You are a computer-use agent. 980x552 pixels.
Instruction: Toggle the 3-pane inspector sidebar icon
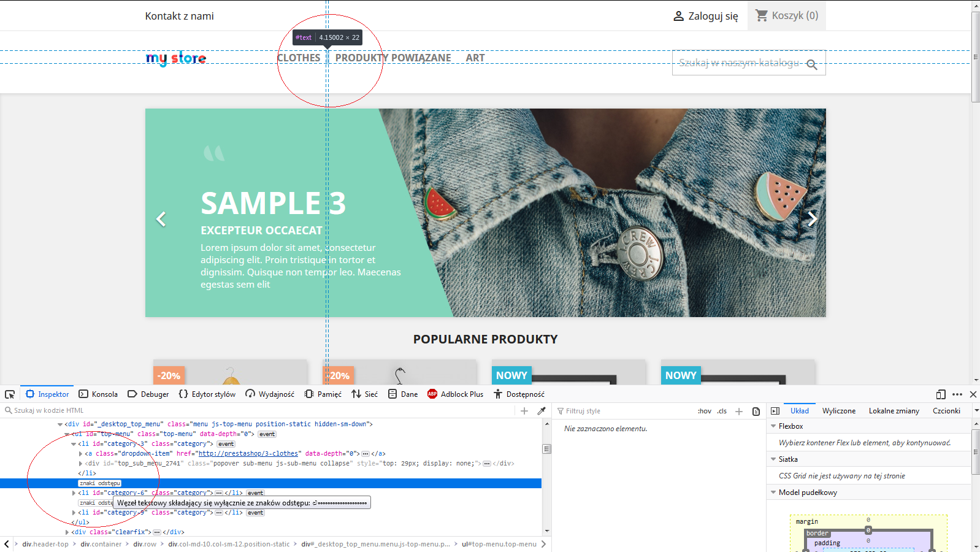pyautogui.click(x=775, y=411)
